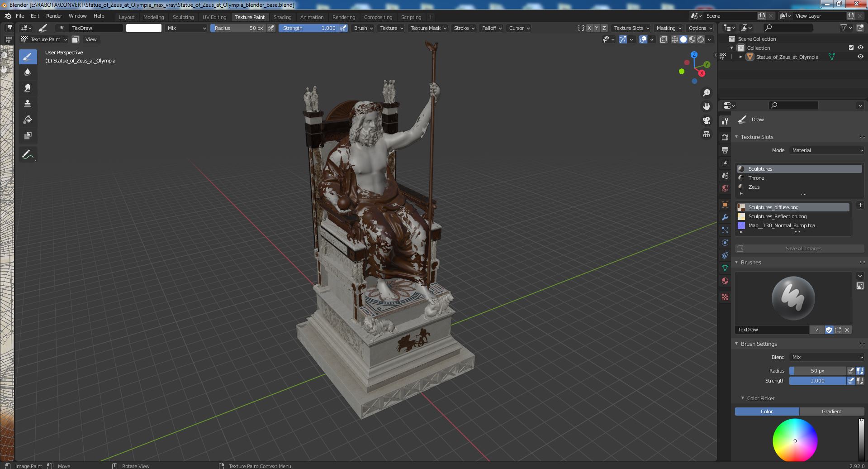Click the white brush color swatch
The height and width of the screenshot is (469, 868).
pos(144,28)
